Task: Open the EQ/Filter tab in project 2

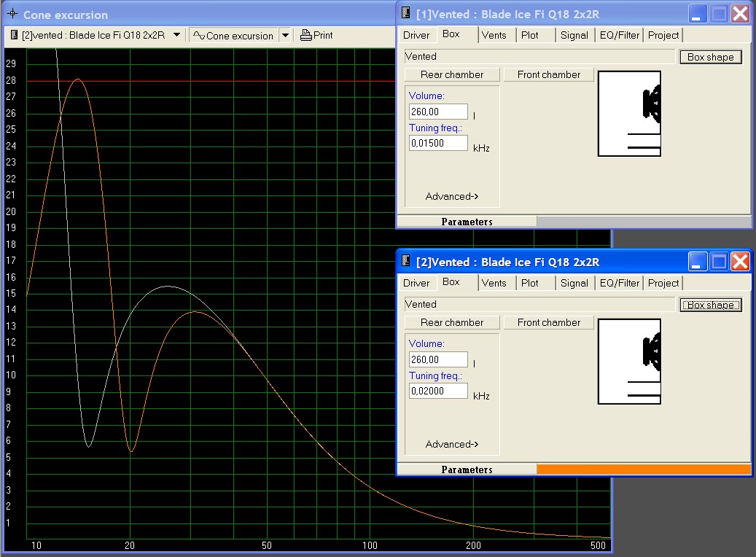Action: (619, 283)
